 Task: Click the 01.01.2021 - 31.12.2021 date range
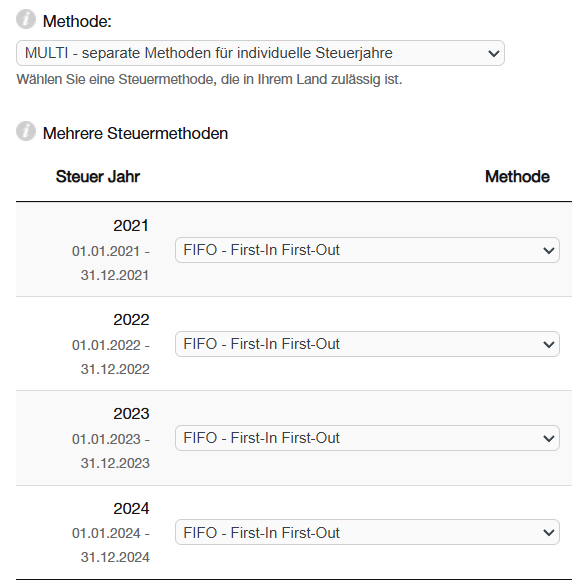tap(111, 263)
